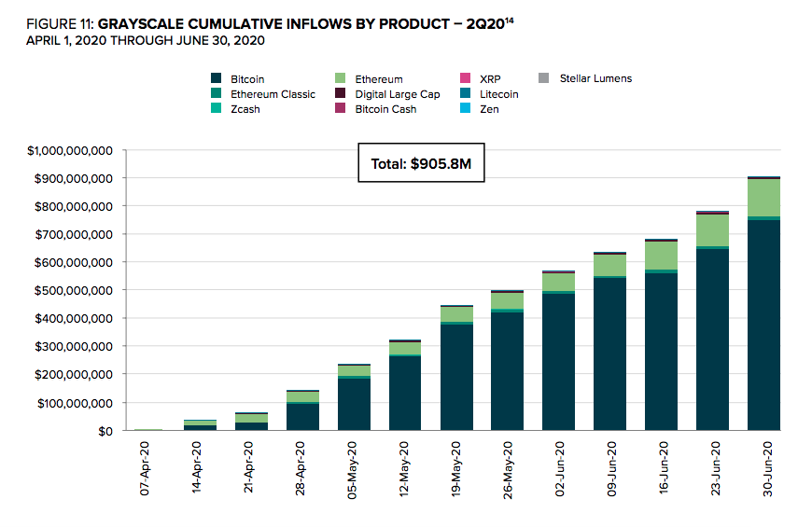This screenshot has height=527, width=812.
Task: Click the Digital Large Cap legend swatch
Action: 341,93
